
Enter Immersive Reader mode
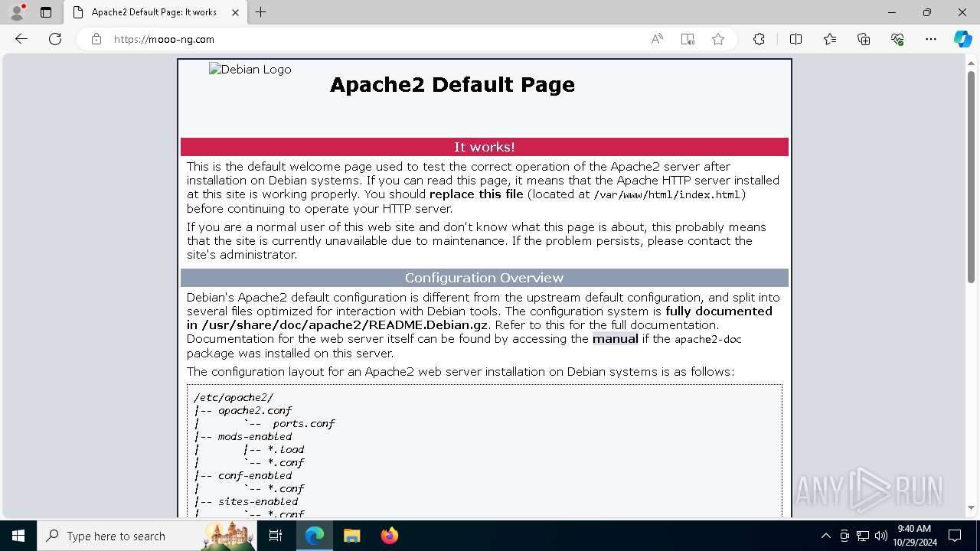pos(688,39)
